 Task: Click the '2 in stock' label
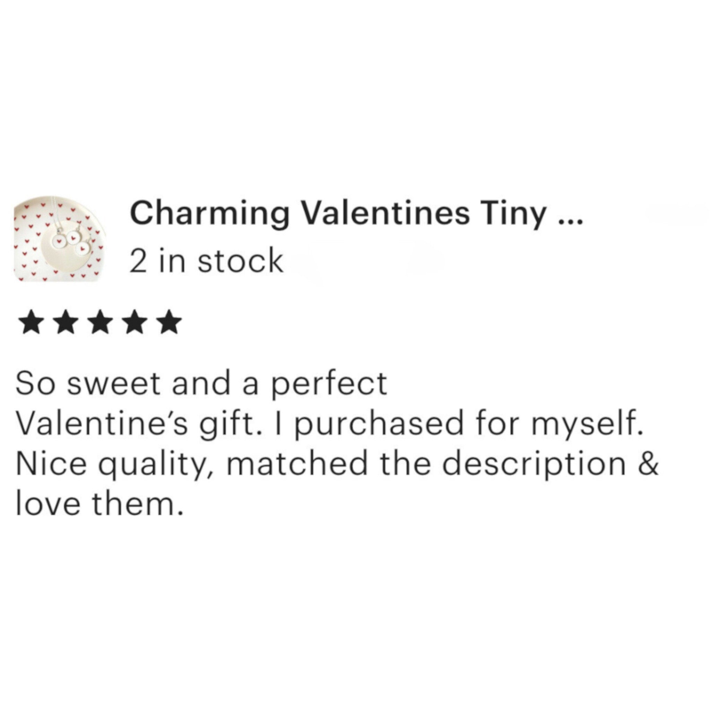click(206, 261)
